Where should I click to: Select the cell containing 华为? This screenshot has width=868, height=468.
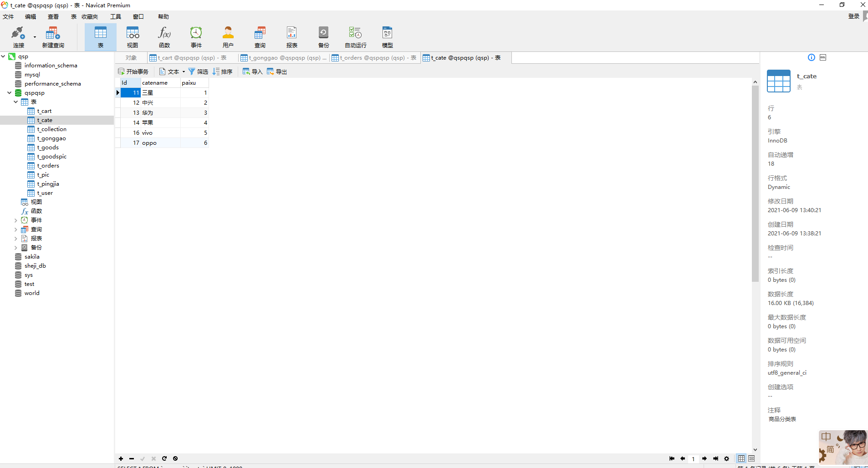[x=160, y=112]
